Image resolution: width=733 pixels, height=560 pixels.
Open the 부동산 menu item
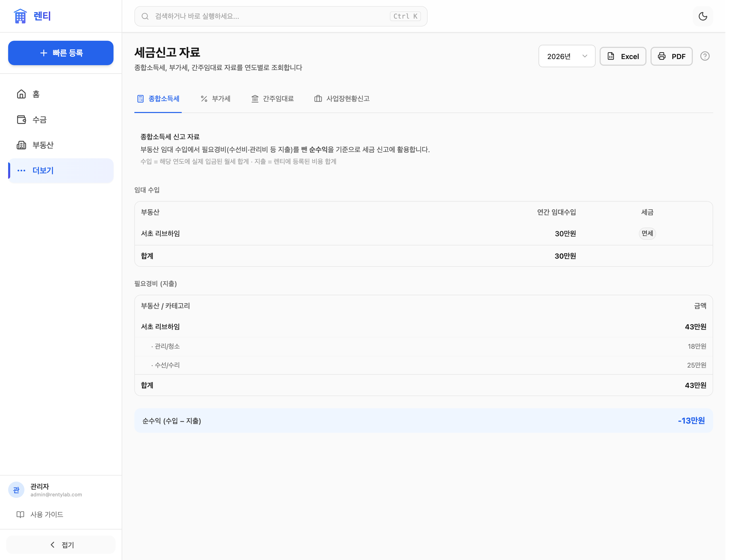pyautogui.click(x=61, y=145)
